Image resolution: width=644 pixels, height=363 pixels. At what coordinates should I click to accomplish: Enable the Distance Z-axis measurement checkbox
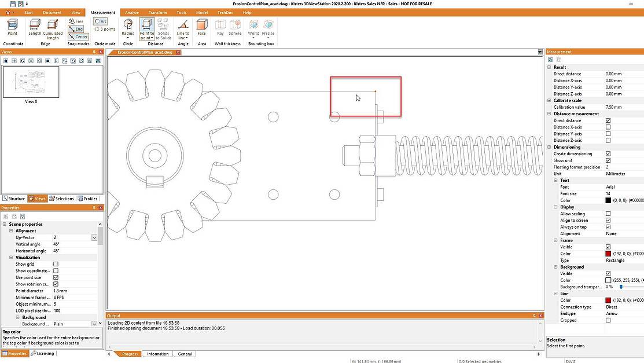click(608, 140)
